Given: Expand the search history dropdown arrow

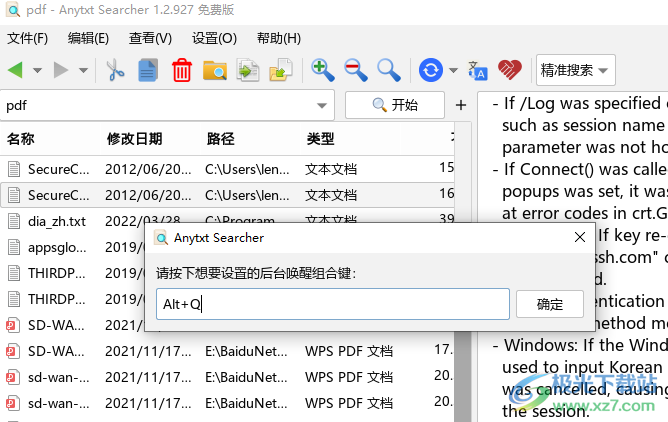Looking at the screenshot, I should 322,106.
